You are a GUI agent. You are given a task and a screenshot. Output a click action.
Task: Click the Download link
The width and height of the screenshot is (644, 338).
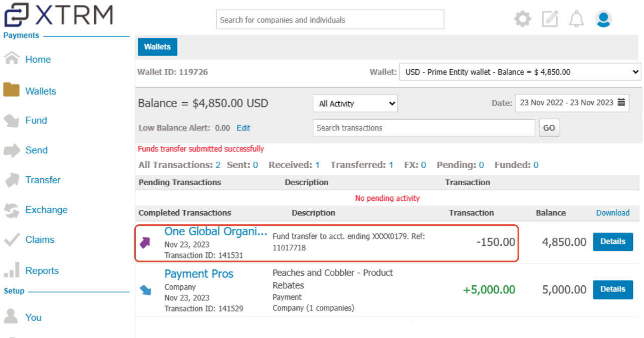coord(613,213)
